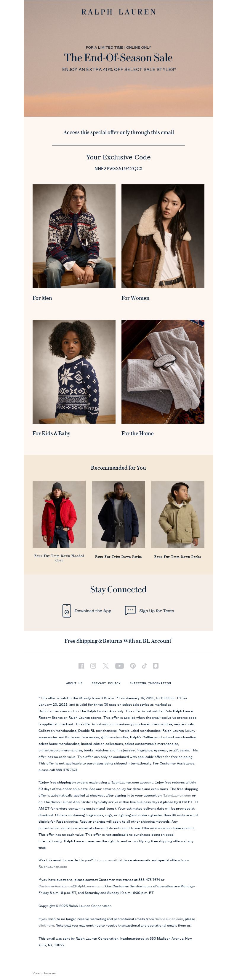Click the chat bubble Sign Up for Texts icon
237x980 pixels.
(130, 610)
